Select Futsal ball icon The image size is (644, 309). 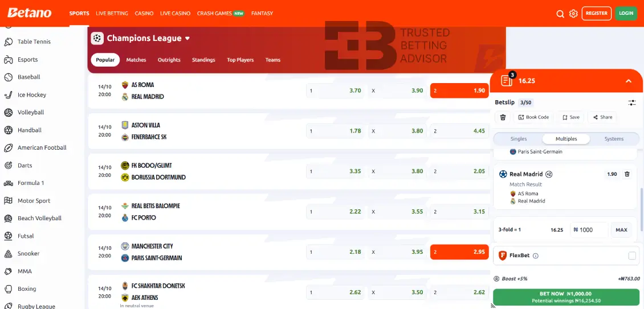point(8,236)
